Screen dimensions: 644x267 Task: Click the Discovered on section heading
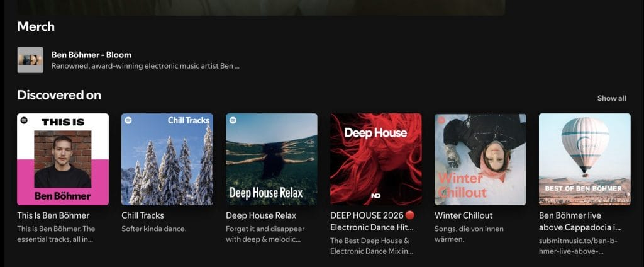point(59,95)
